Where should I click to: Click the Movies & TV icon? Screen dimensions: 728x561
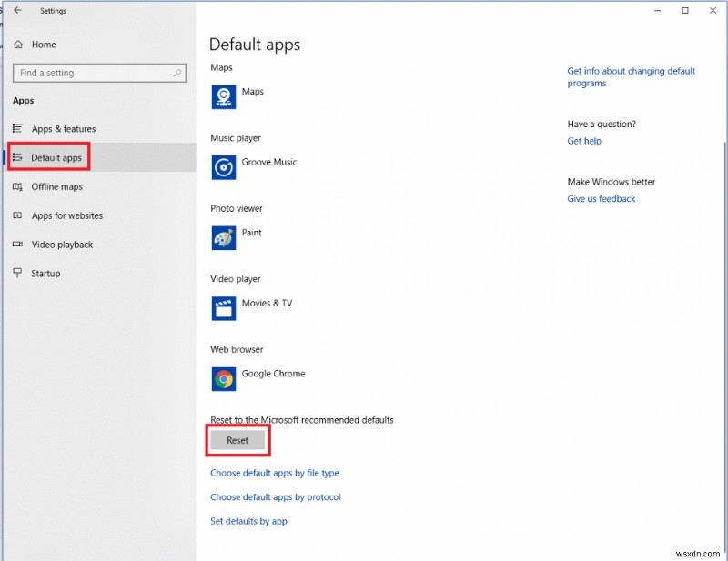point(224,308)
